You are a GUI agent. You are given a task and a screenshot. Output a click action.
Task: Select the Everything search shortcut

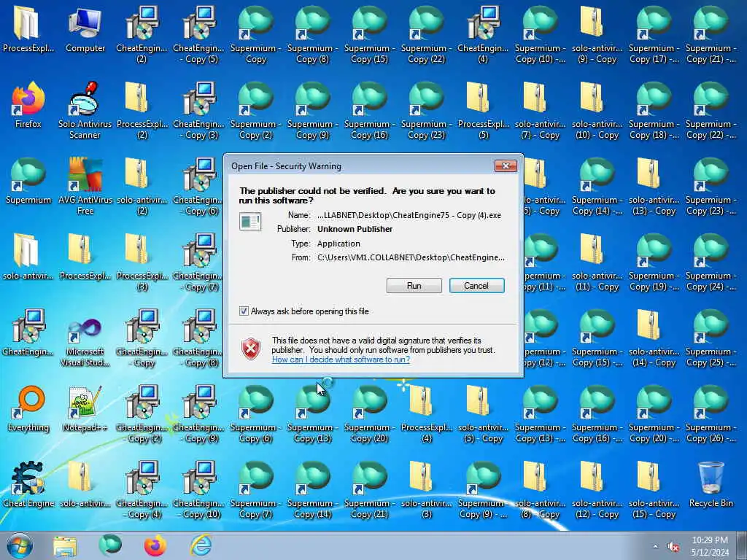28,408
